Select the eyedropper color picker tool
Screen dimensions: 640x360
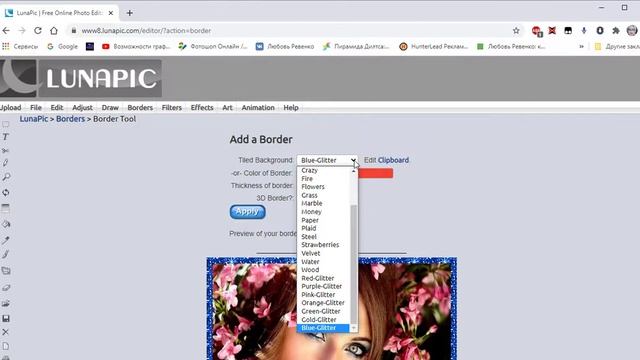pos(6,240)
